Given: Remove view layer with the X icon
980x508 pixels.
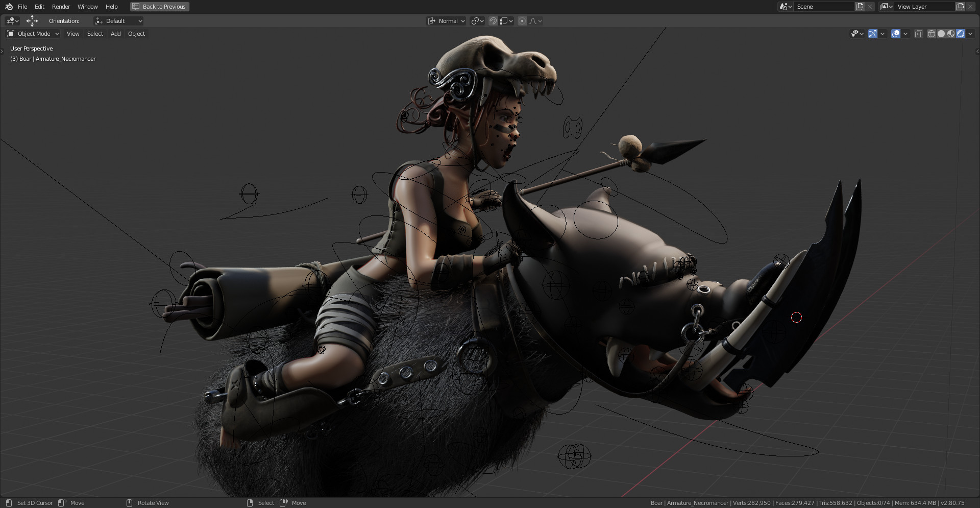Looking at the screenshot, I should [970, 7].
